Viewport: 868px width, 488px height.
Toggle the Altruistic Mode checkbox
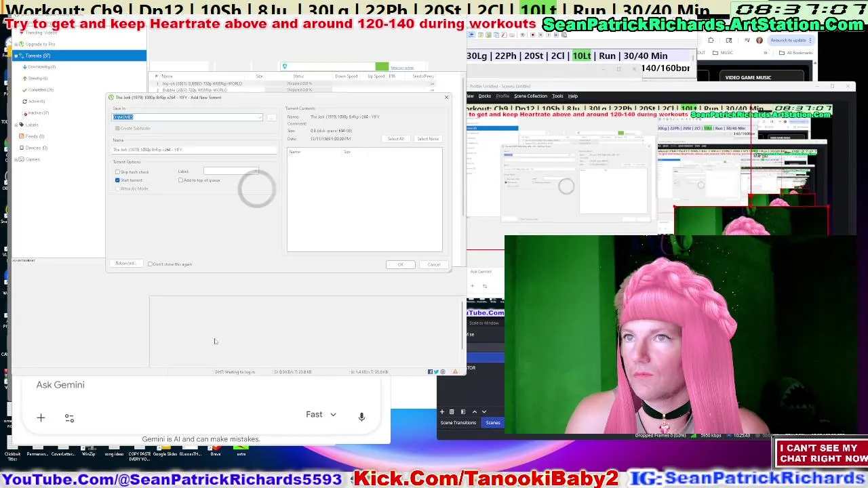[x=117, y=188]
